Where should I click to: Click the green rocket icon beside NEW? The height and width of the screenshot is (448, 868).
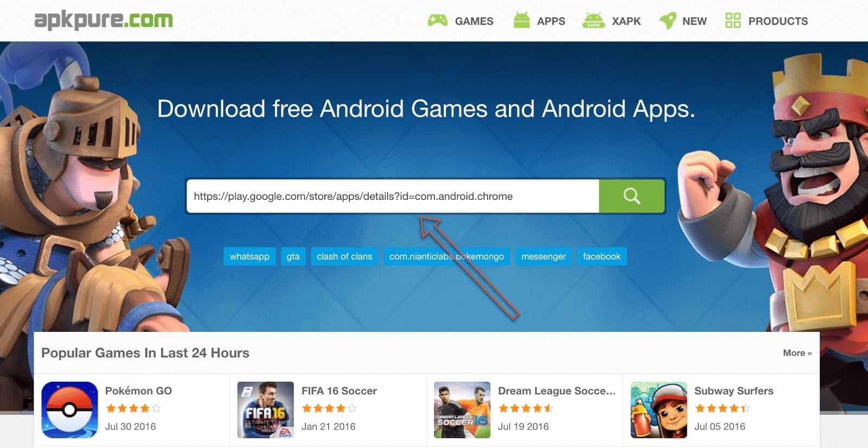[667, 21]
